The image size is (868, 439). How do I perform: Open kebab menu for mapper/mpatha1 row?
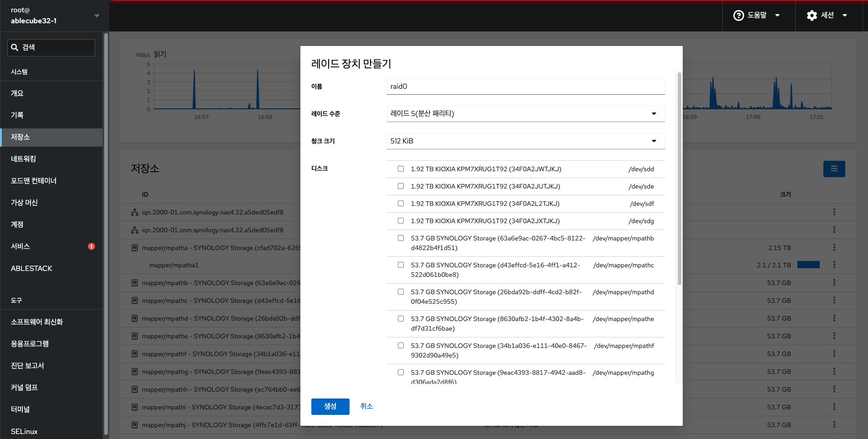pos(834,265)
